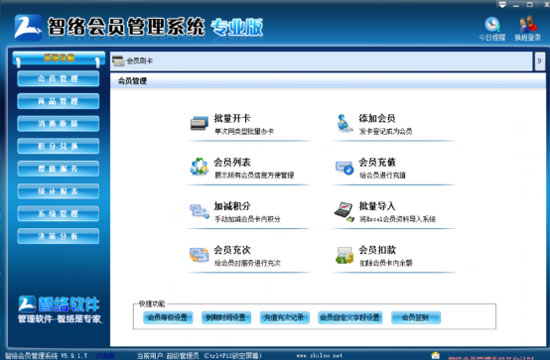This screenshot has width=550, height=360.
Task: Select 系统管理 in the navigation sidebar
Action: coord(58,214)
